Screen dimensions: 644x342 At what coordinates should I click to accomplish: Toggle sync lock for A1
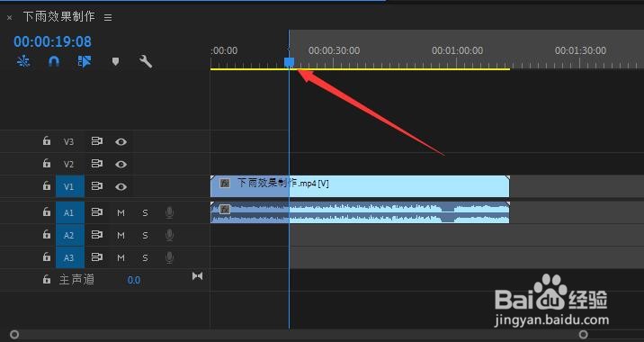[97, 212]
